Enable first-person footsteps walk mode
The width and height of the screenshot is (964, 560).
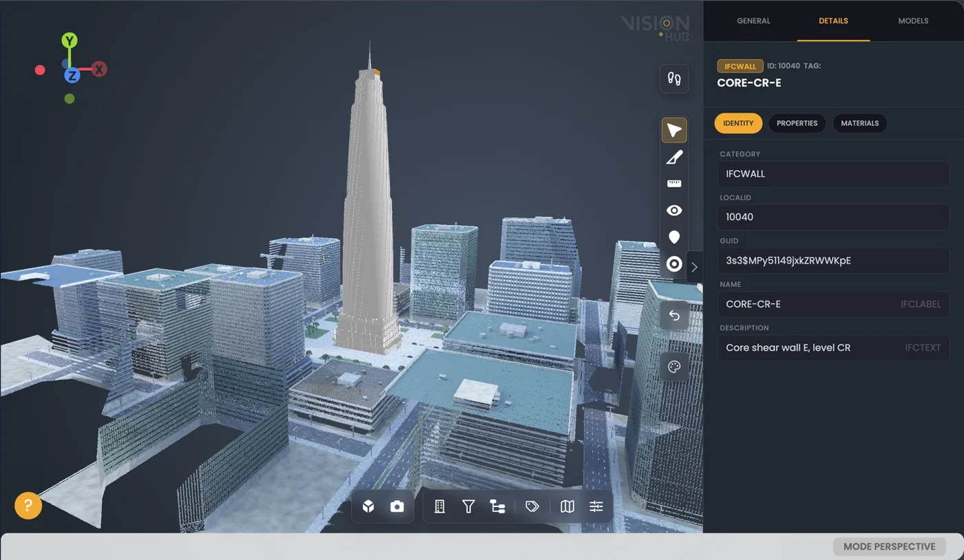(674, 78)
